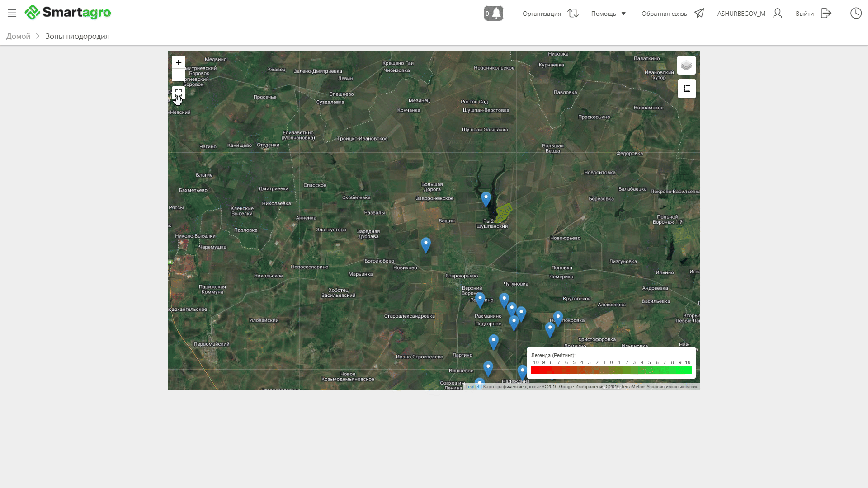Click the map marker near Заворонежское
Viewport: 868px width, 488px height.
tap(486, 198)
